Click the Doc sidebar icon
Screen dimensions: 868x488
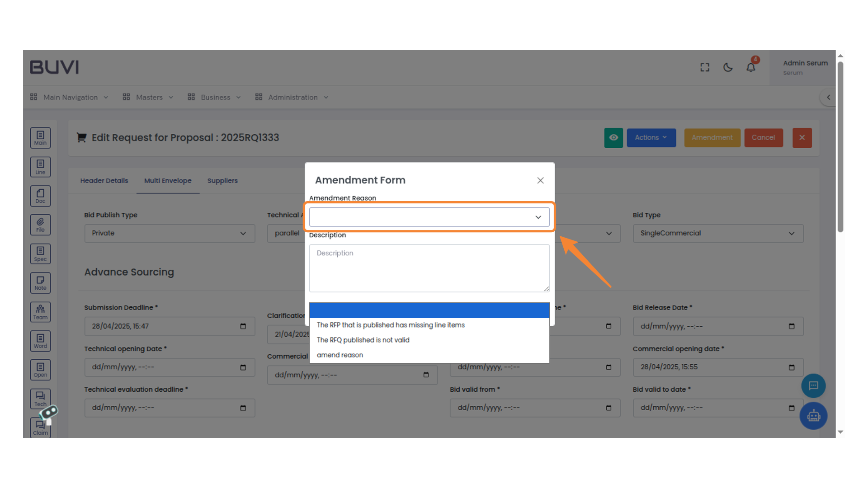(40, 196)
